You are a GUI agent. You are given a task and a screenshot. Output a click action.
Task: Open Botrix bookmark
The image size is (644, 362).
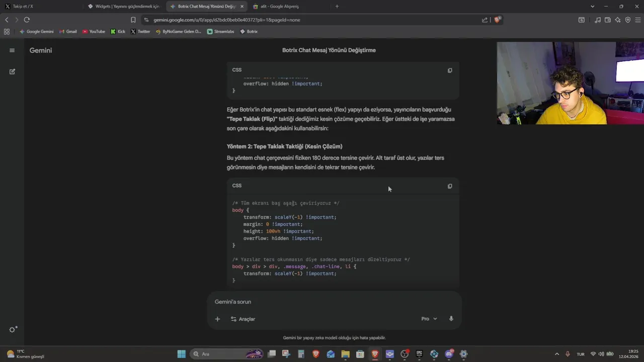[249, 31]
